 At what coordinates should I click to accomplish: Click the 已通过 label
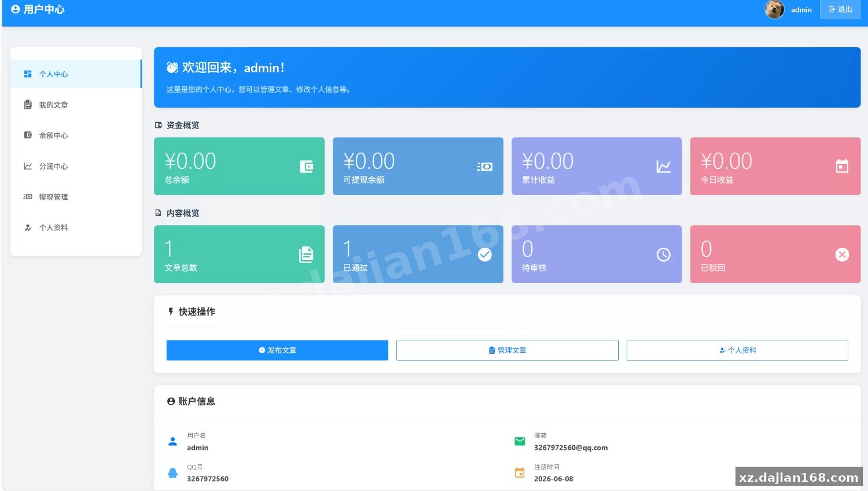tap(355, 268)
